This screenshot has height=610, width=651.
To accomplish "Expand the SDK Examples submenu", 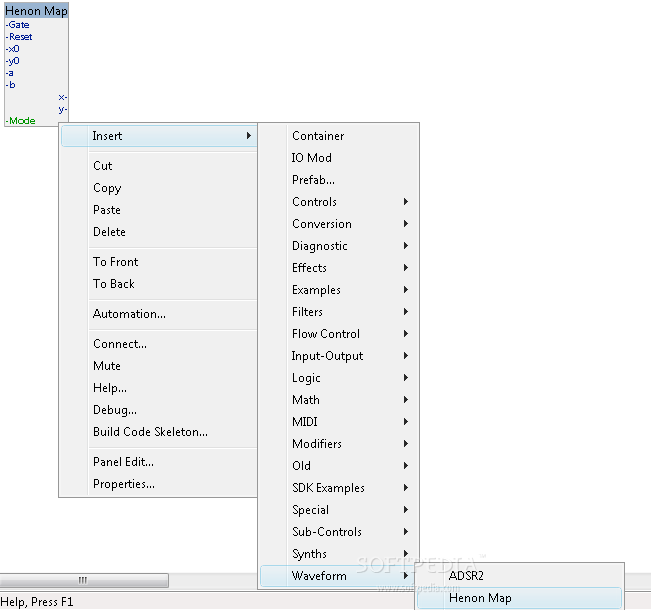I will coord(338,488).
